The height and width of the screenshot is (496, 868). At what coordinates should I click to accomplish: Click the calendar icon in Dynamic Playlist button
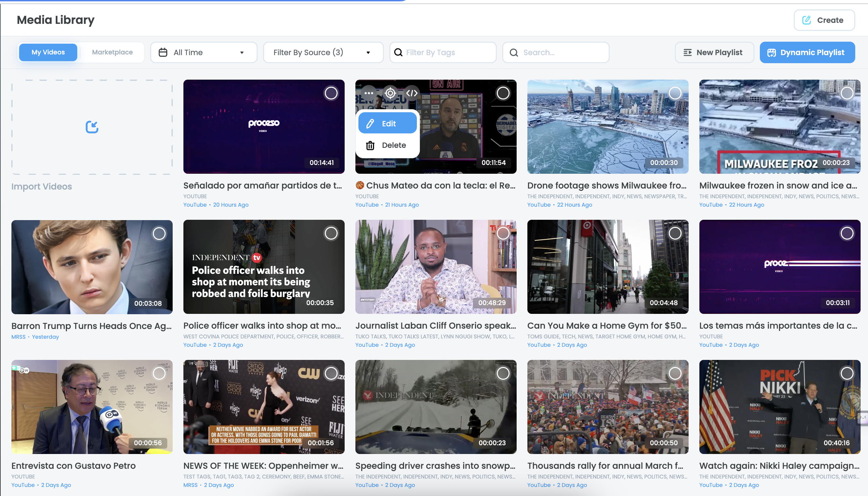[772, 52]
